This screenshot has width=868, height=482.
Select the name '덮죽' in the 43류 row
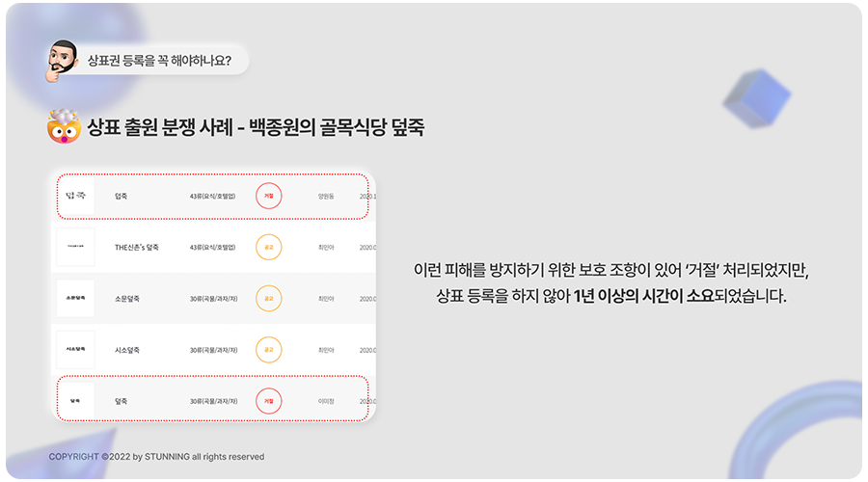121,196
